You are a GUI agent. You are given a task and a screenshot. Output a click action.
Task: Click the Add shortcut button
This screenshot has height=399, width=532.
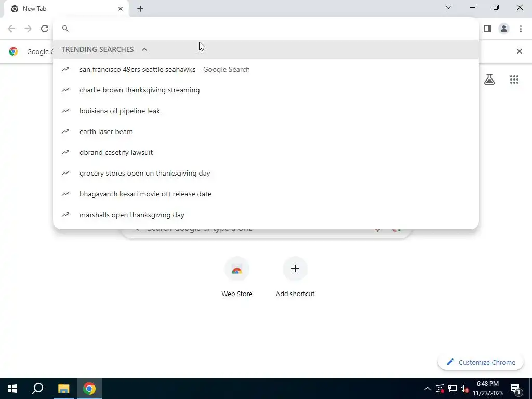click(x=295, y=277)
